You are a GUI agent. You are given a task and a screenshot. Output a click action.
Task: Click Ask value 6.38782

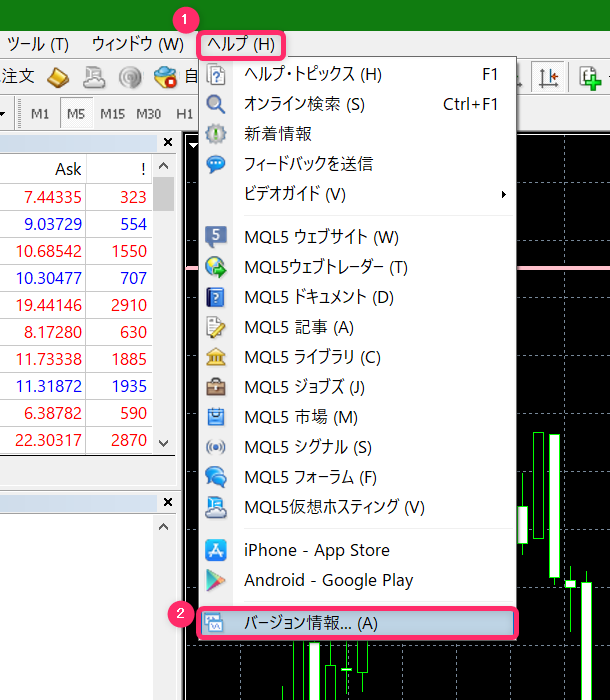(53, 413)
